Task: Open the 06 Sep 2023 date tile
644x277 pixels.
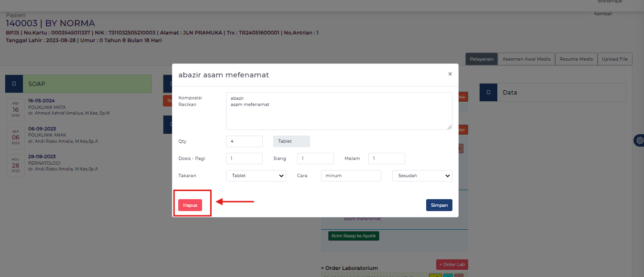Action: tap(15, 137)
